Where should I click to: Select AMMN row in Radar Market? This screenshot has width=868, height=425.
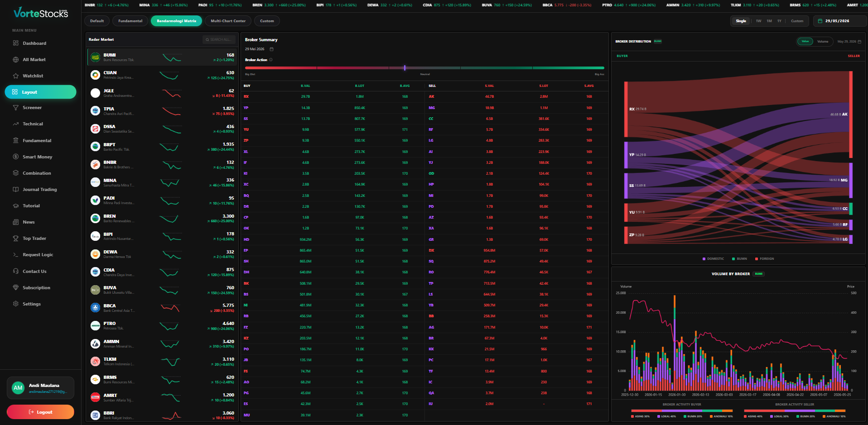pyautogui.click(x=162, y=344)
